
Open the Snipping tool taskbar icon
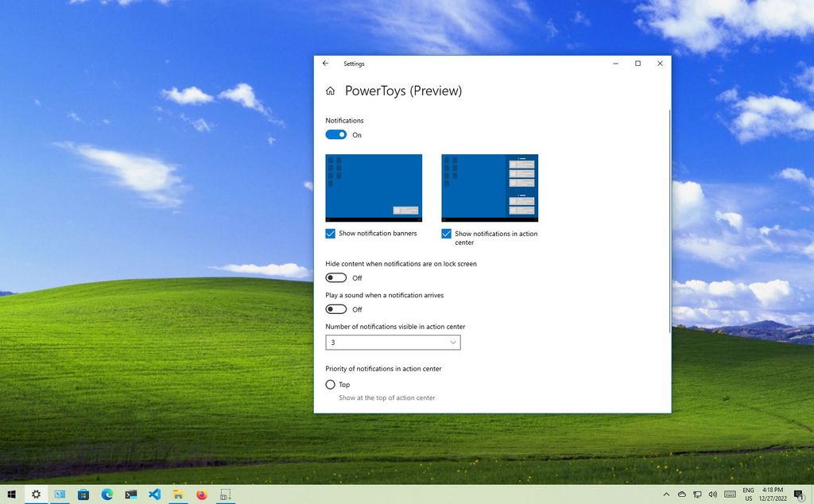tap(225, 494)
